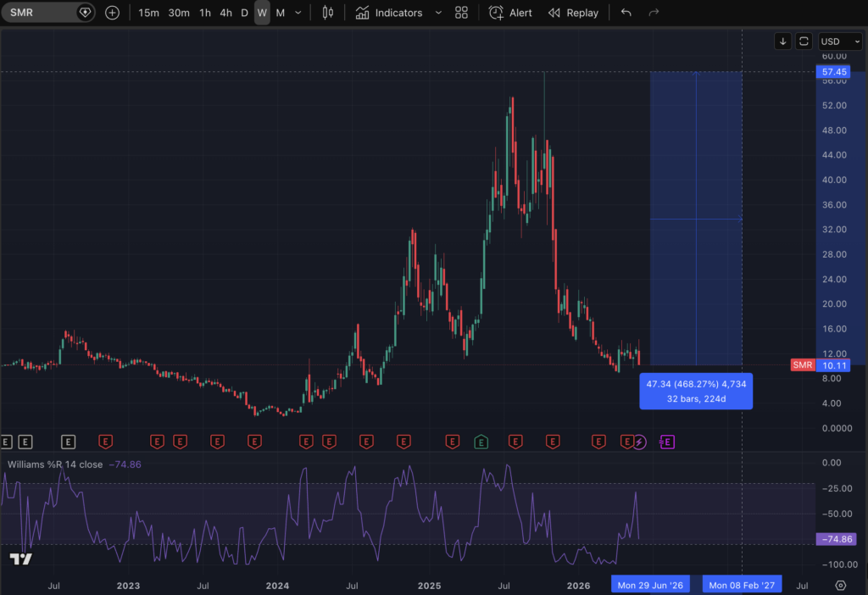
Task: Click 44.00 on the price scale
Action: click(x=834, y=155)
